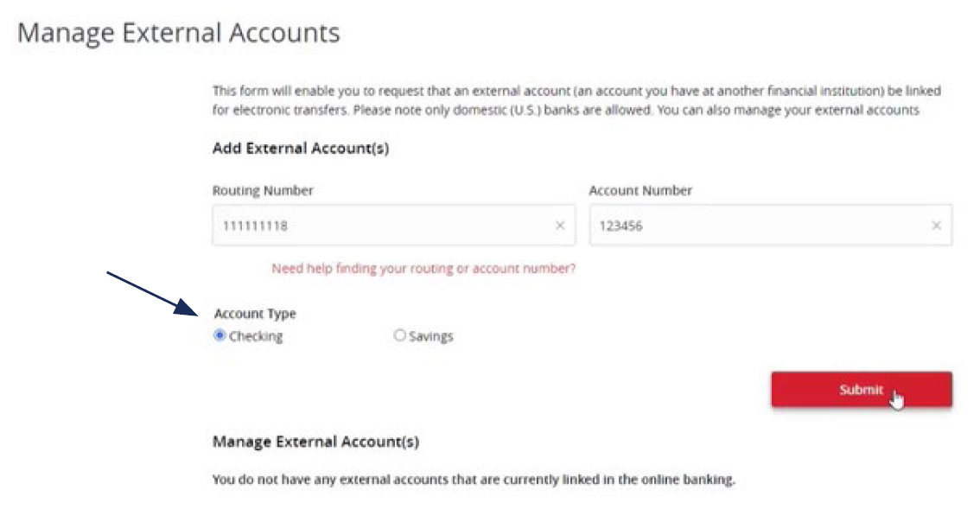Click the 'Account Number' field label
This screenshot has height=516, width=980.
click(x=640, y=191)
